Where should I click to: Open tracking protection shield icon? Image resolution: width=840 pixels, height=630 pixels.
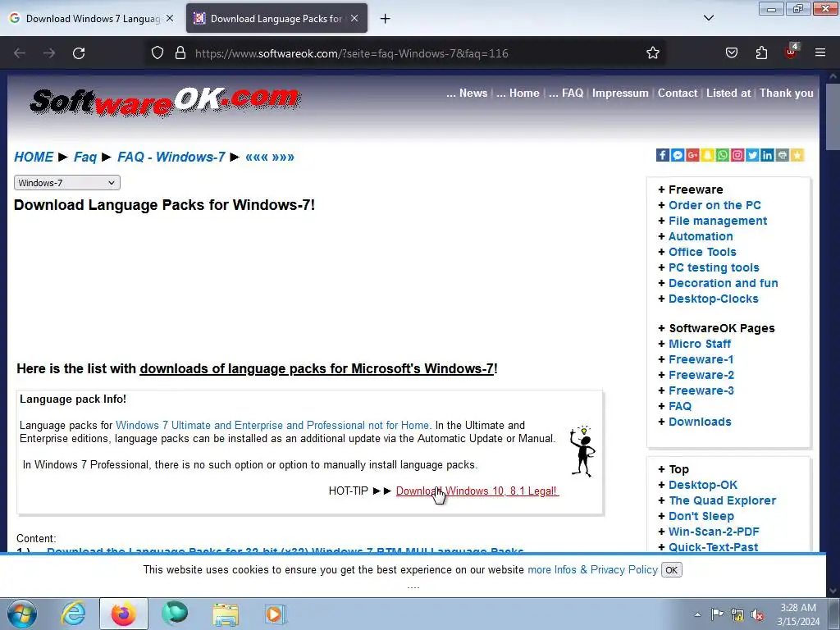[157, 53]
